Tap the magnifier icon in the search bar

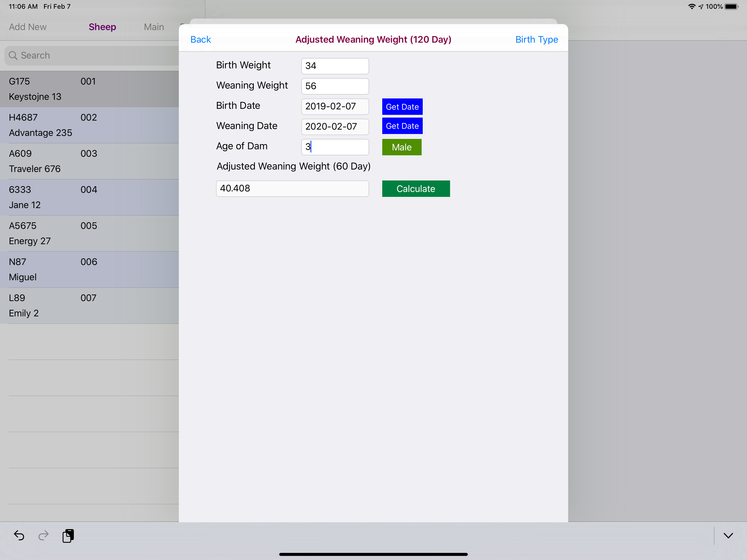coord(13,56)
